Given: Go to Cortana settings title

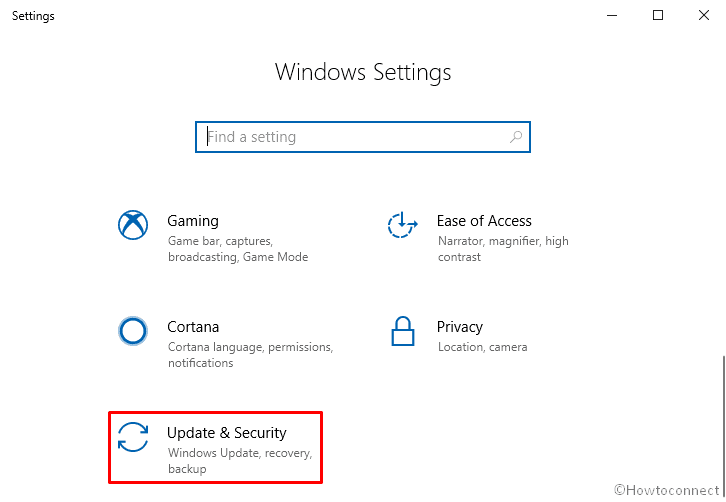Looking at the screenshot, I should pyautogui.click(x=193, y=327).
